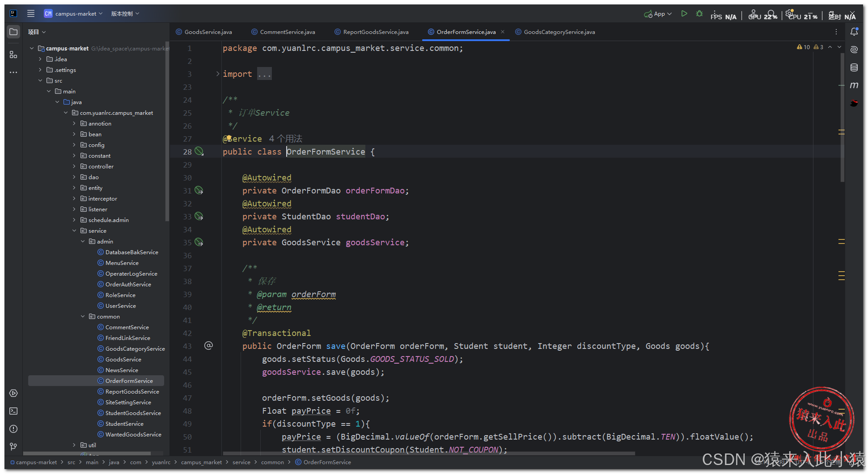The width and height of the screenshot is (868, 474).
Task: Show more tool windows via the ellipsis icon
Action: pos(13,72)
